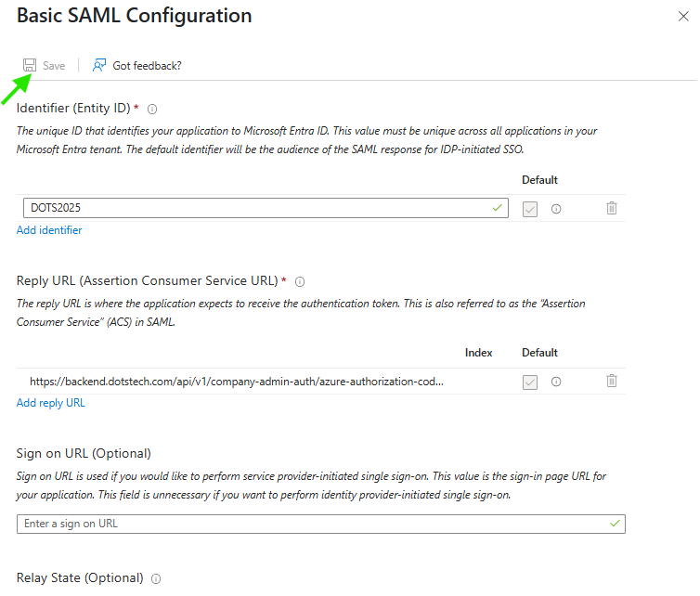
Task: Toggle Default checkbox for DOTS2025 identifier
Action: pyautogui.click(x=530, y=209)
